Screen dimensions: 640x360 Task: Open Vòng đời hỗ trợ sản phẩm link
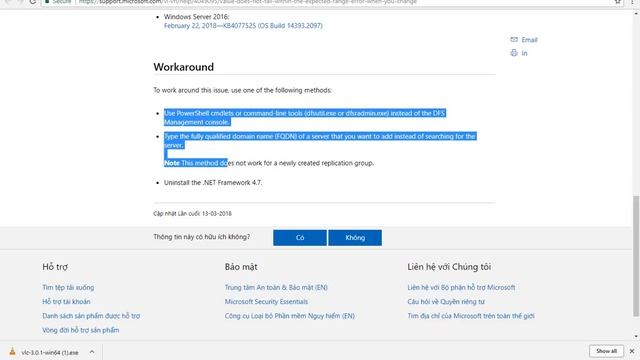coord(81,330)
